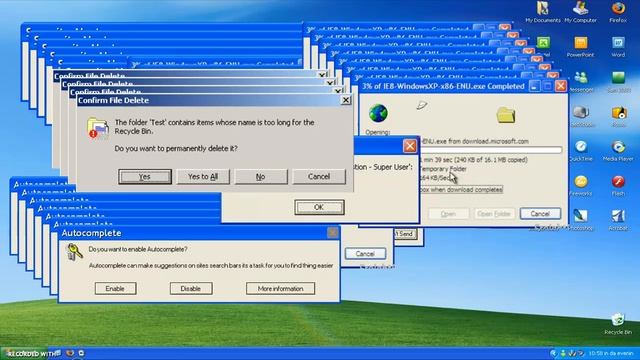640x360 pixels.
Task: Open the Fireworks desktop shortcut
Action: point(581,185)
